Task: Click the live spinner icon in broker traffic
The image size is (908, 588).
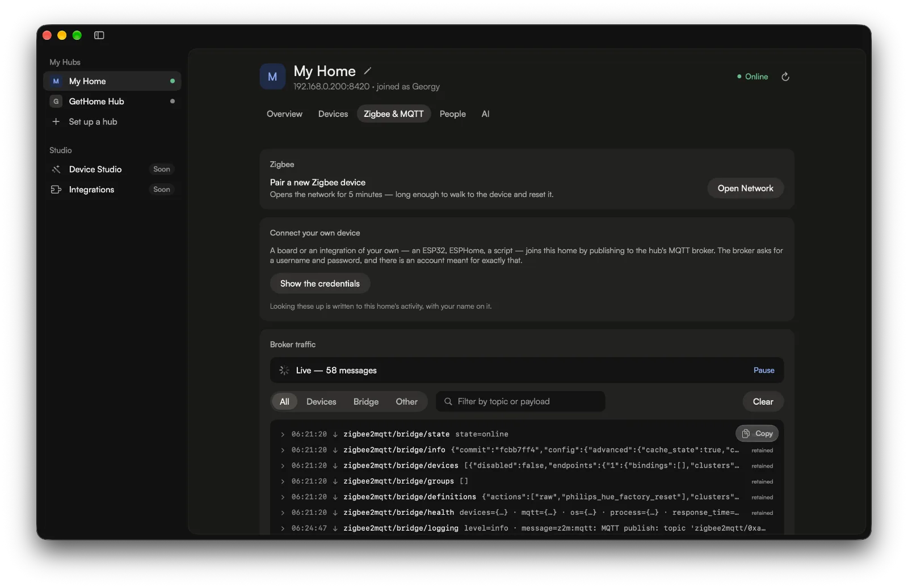Action: point(284,370)
